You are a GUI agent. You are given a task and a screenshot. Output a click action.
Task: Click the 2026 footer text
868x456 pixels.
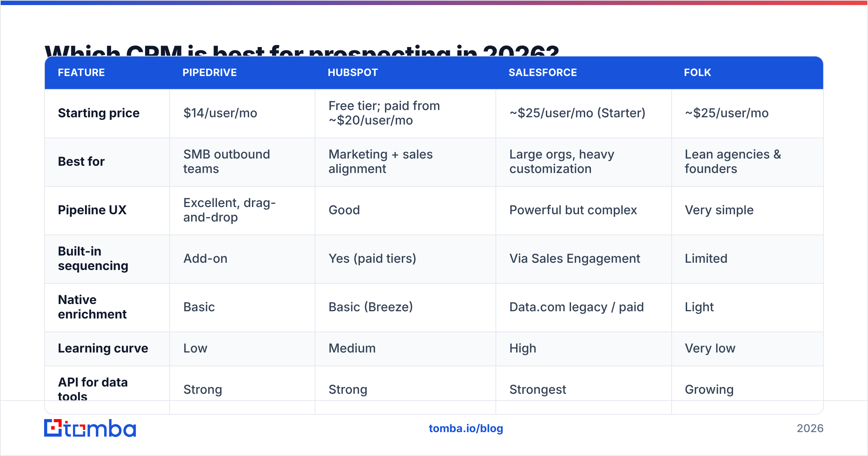pyautogui.click(x=810, y=428)
